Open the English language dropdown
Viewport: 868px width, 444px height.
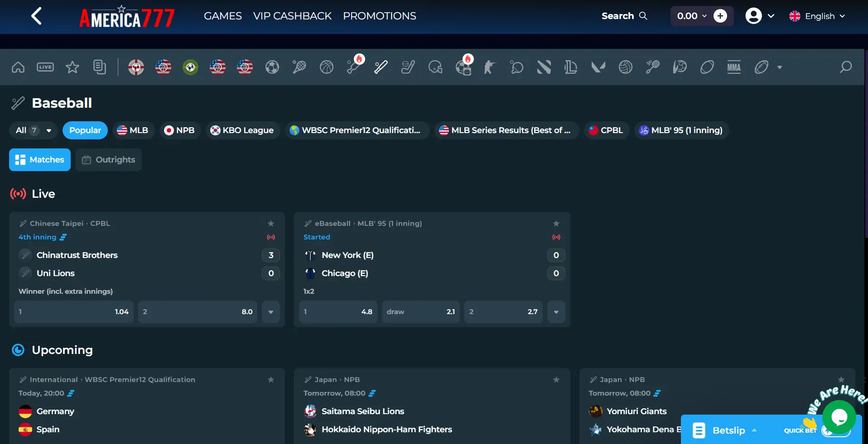coord(817,16)
